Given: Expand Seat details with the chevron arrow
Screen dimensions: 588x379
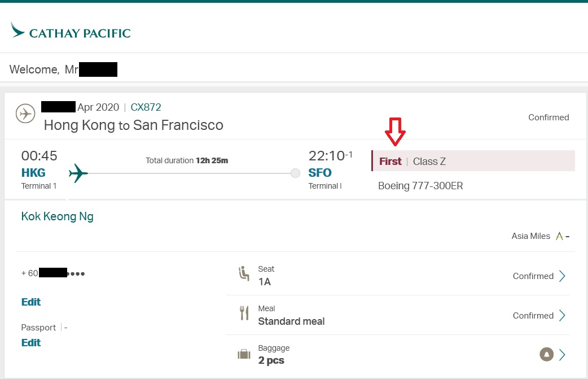Looking at the screenshot, I should [562, 276].
